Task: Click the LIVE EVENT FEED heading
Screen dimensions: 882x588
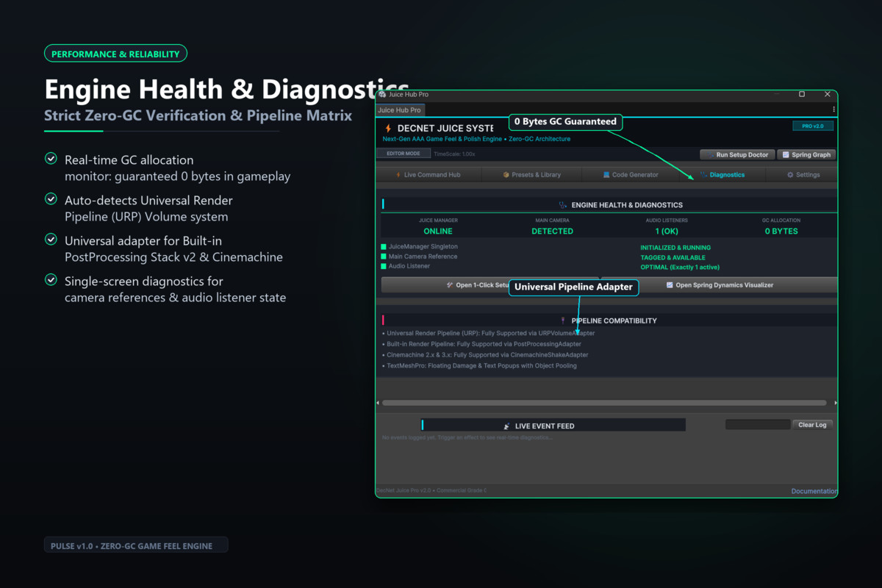Action: (x=545, y=426)
